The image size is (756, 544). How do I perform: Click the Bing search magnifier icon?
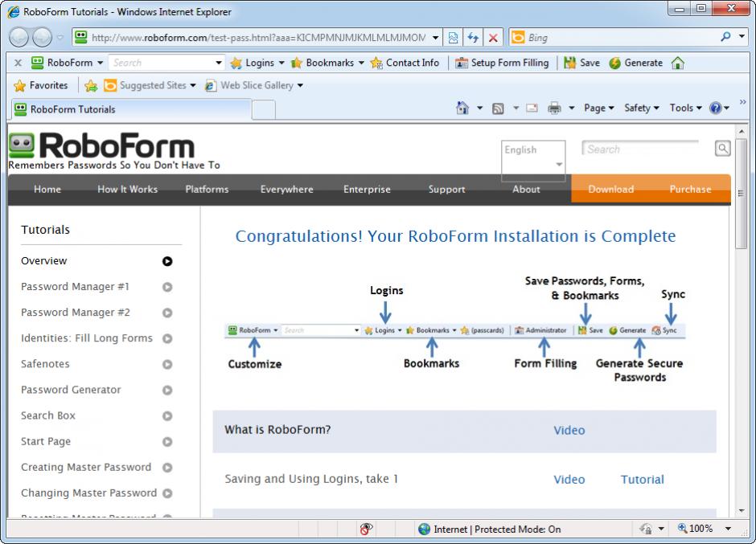(x=725, y=37)
